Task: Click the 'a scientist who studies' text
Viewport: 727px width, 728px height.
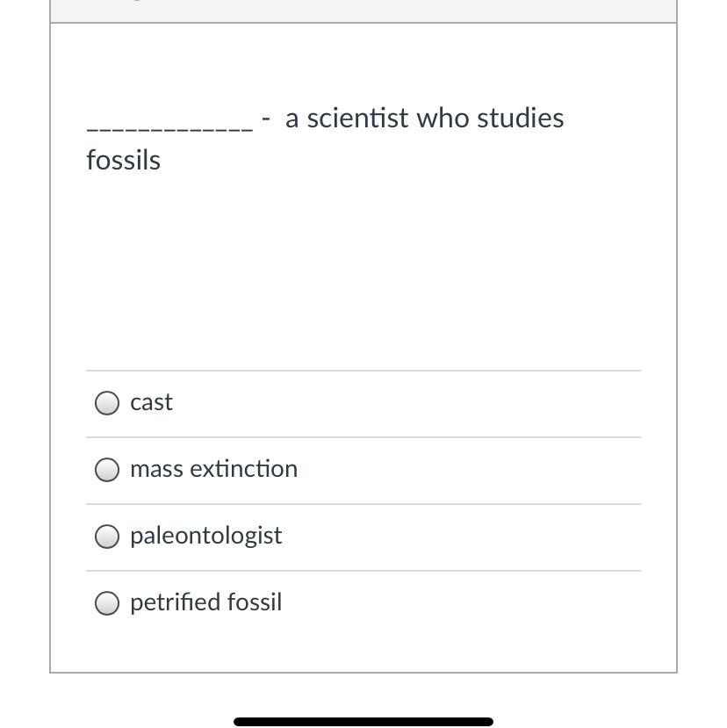Action: [424, 119]
